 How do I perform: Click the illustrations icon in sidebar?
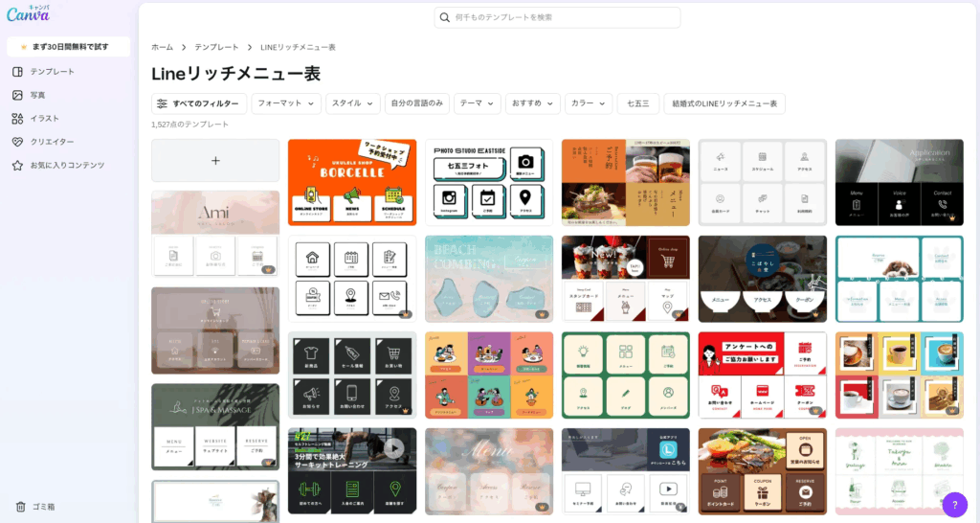17,119
